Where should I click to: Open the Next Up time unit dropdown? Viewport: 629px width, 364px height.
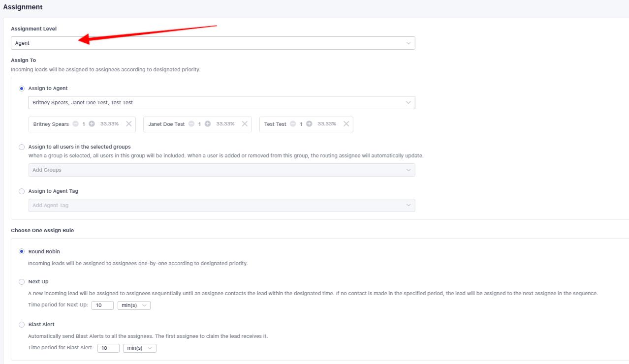[x=134, y=305]
